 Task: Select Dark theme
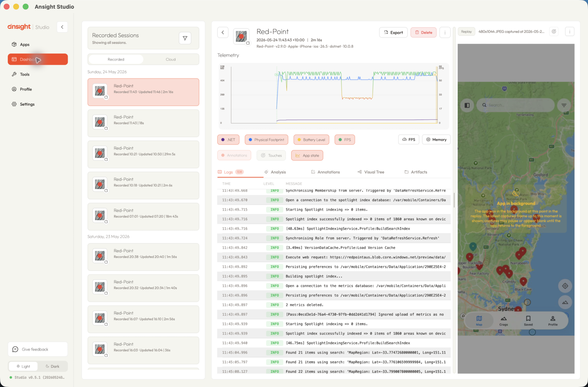pyautogui.click(x=52, y=366)
